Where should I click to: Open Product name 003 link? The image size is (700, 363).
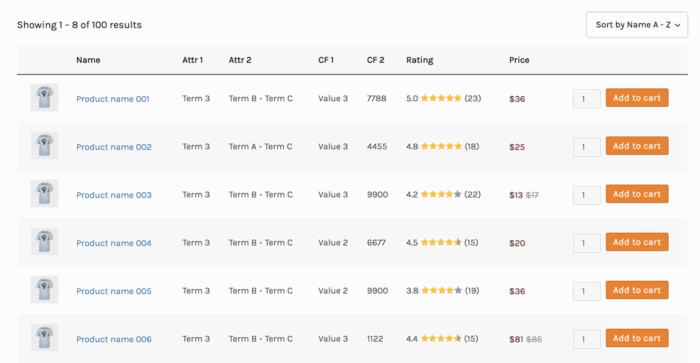tap(114, 195)
